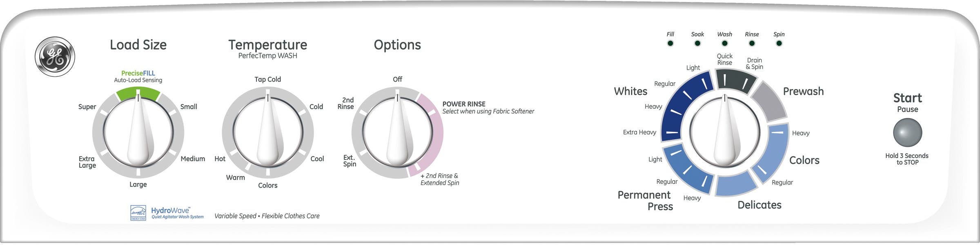Click the Rinse indicator light
980x245 pixels.
tap(752, 43)
